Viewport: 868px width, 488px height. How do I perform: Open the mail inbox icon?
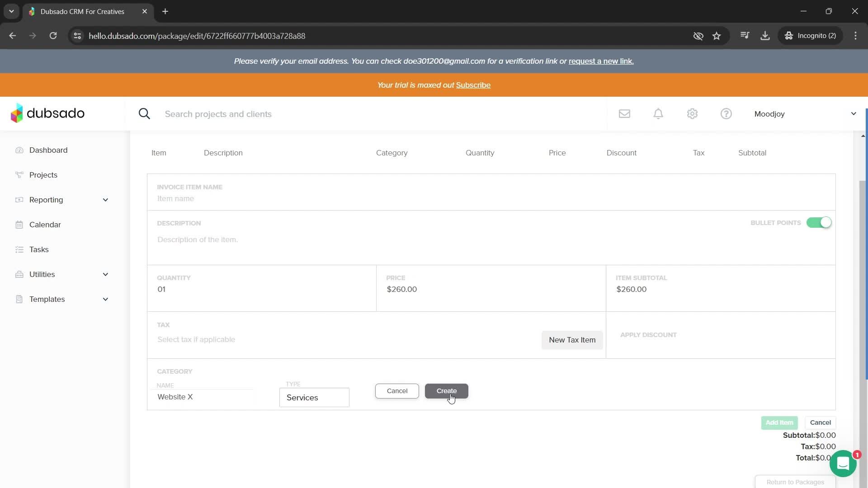[624, 114]
